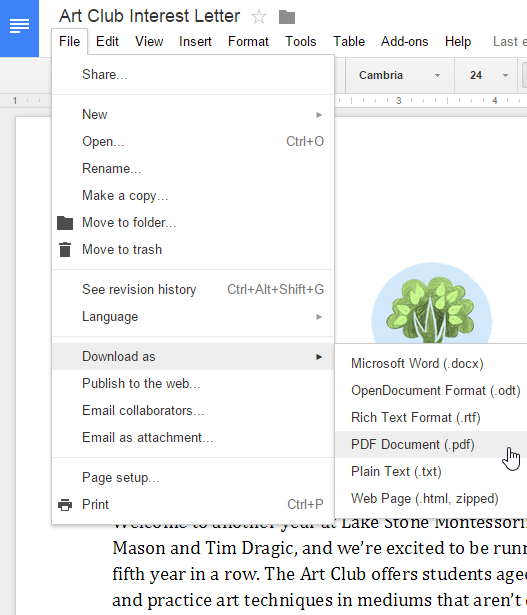527x615 pixels.
Task: Select Publish to the web...
Action: [193, 384]
